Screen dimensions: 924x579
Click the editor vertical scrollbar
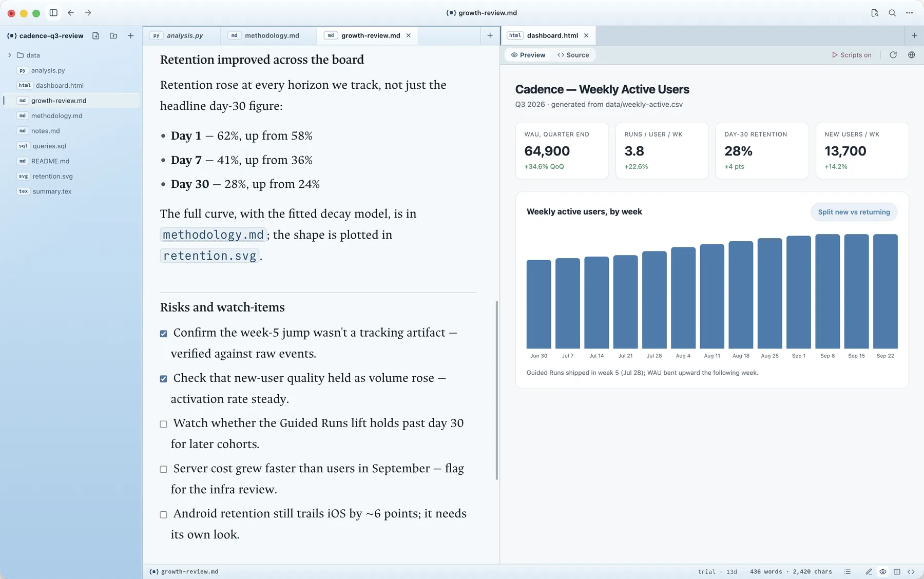[x=496, y=390]
